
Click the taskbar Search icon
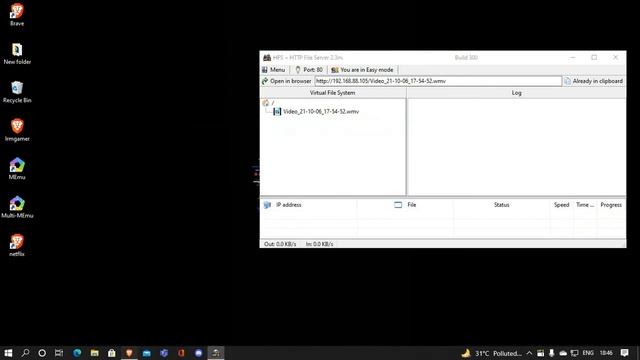click(x=25, y=353)
